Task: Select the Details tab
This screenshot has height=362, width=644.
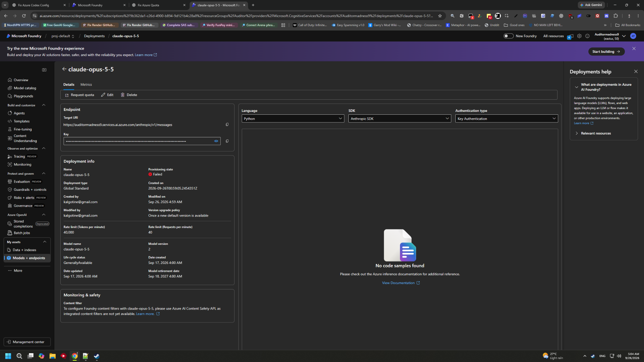Action: tap(69, 85)
